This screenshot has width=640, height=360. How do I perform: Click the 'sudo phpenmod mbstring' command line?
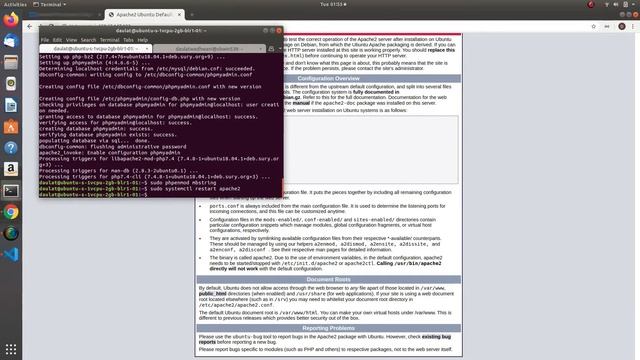tap(127, 183)
